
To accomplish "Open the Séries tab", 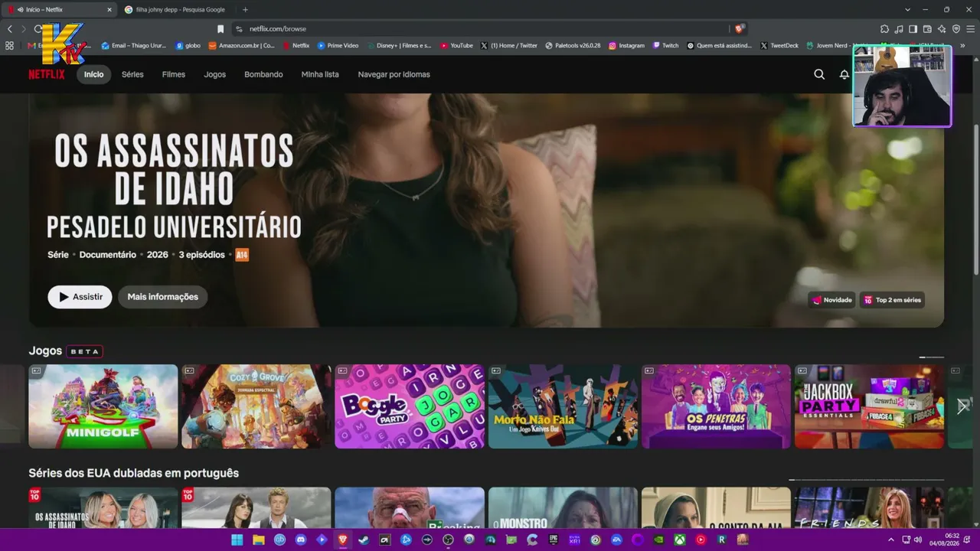I will (132, 74).
